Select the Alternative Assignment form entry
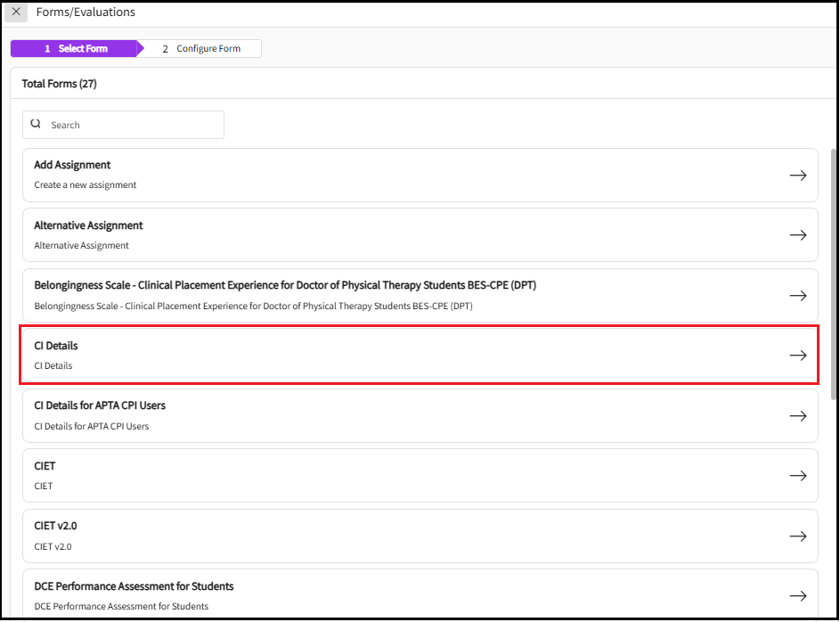The width and height of the screenshot is (840, 622). (356, 234)
